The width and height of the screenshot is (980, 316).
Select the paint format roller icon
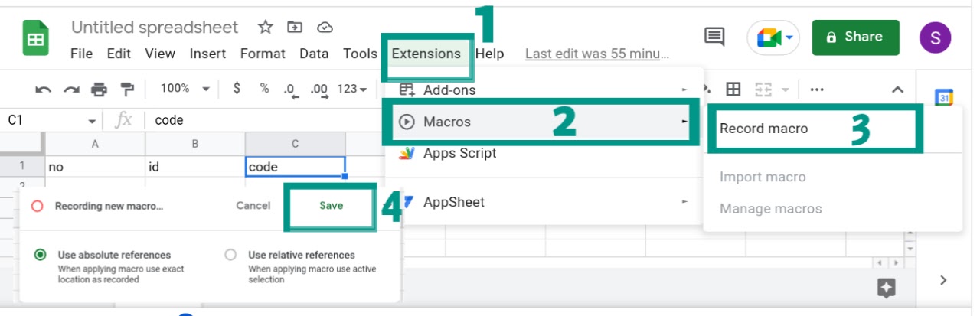click(127, 90)
